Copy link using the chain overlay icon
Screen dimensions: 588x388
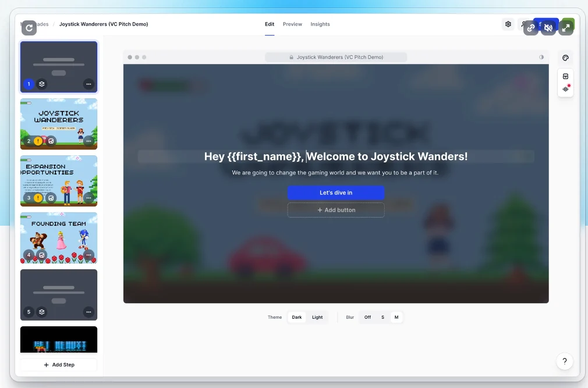coord(530,28)
